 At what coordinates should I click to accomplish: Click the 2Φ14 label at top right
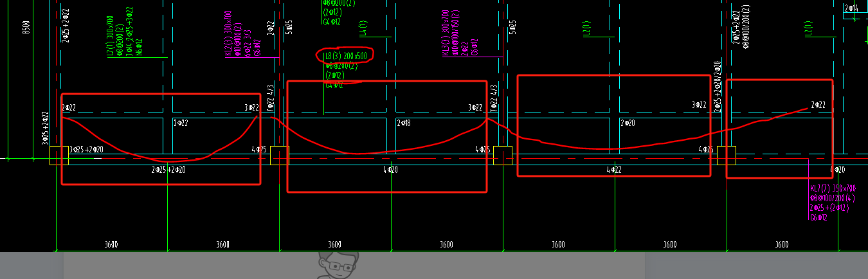pyautogui.click(x=852, y=8)
